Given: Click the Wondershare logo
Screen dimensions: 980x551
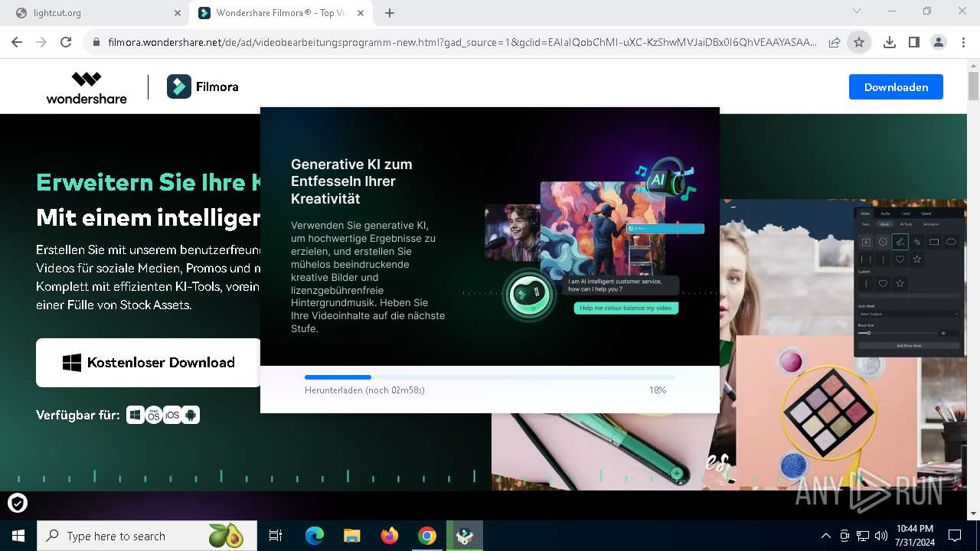Looking at the screenshot, I should [87, 87].
